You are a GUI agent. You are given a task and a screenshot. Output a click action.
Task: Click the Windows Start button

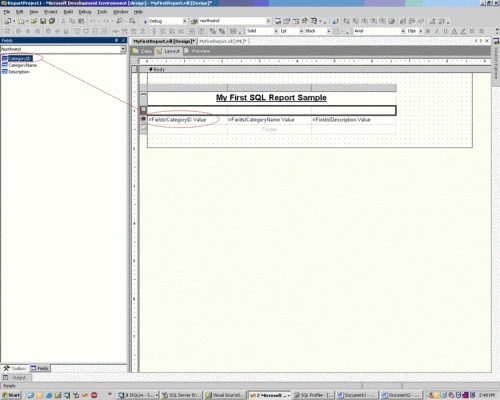(11, 395)
